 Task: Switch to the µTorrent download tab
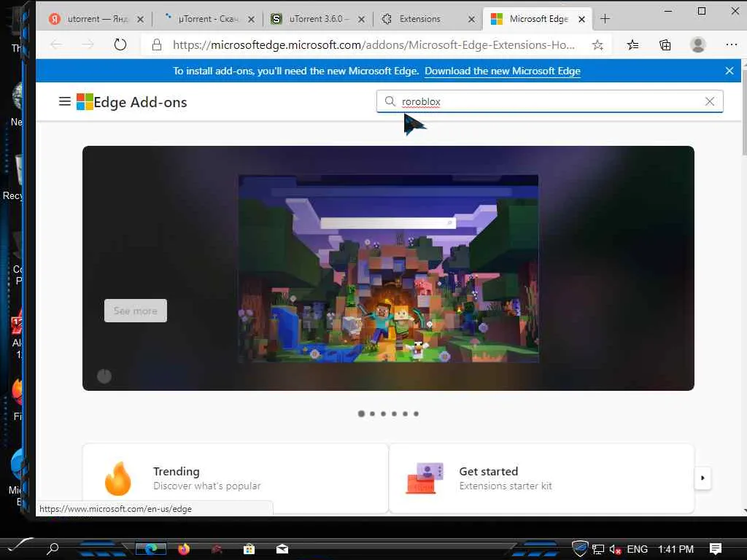pos(207,19)
